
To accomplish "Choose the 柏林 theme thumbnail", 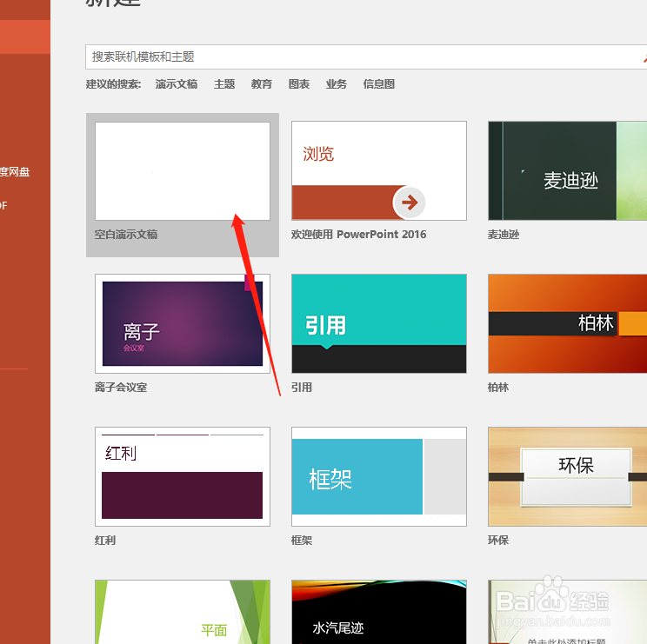I will (x=567, y=323).
